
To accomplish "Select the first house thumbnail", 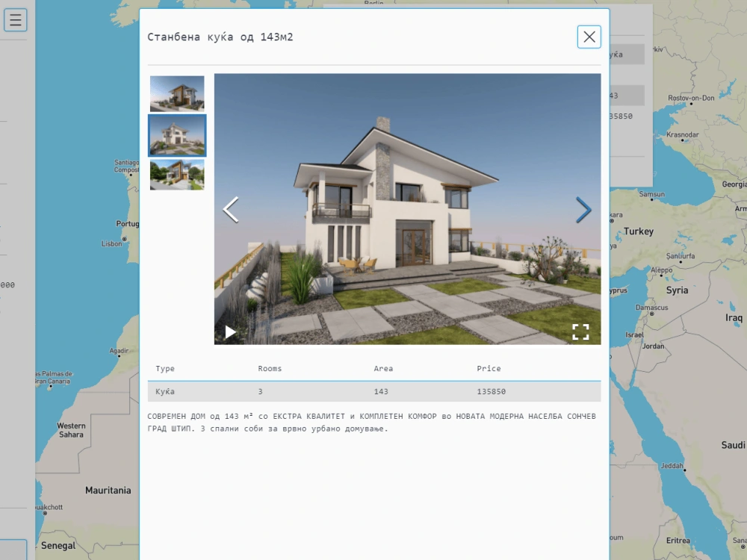I will (177, 93).
